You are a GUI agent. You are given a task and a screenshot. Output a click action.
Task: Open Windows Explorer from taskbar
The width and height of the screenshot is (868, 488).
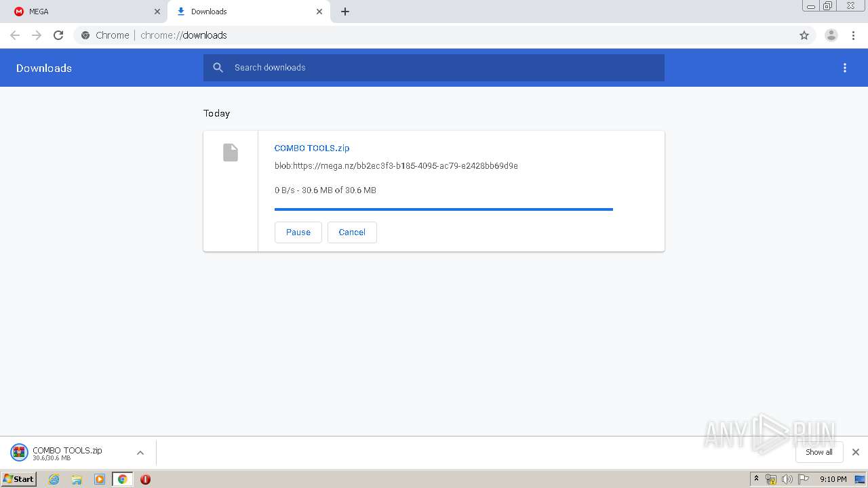[x=77, y=479]
